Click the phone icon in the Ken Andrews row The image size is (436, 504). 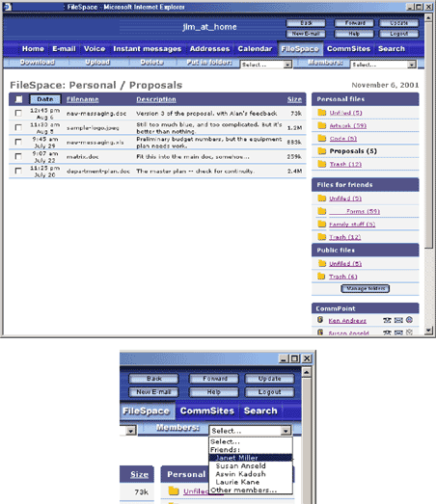[387, 320]
